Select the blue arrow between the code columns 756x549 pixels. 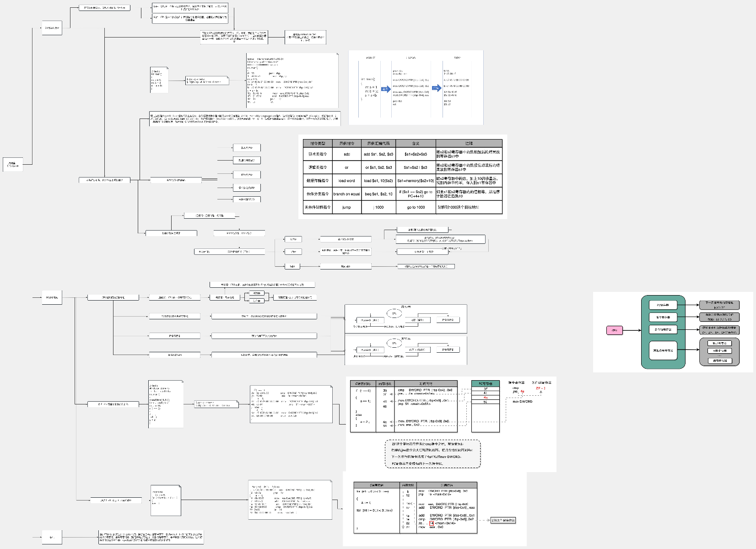[x=386, y=89]
